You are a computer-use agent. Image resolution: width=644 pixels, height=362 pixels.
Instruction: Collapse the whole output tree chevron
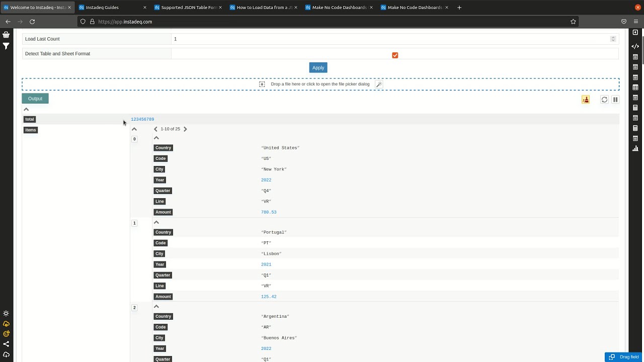(x=26, y=109)
